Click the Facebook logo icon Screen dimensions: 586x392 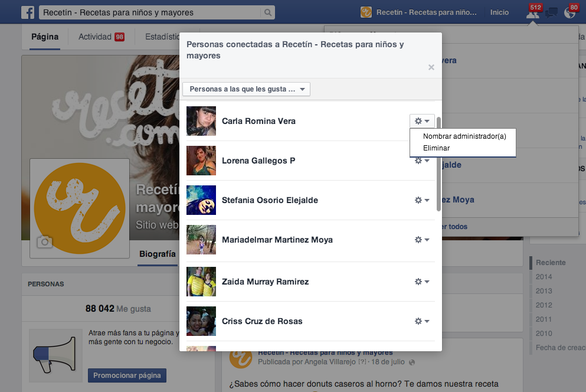pos(28,12)
